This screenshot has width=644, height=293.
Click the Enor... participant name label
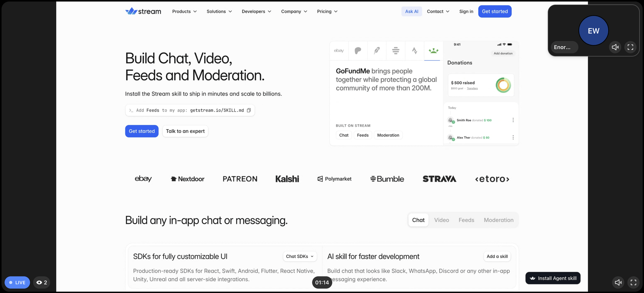pos(564,47)
